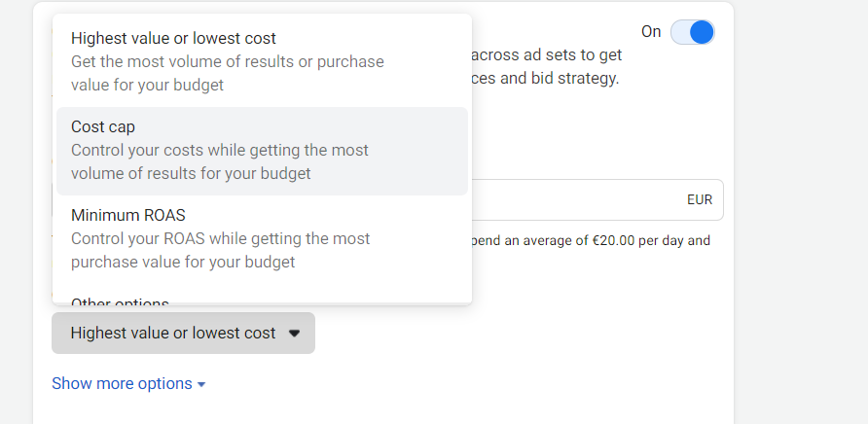This screenshot has width=868, height=424.
Task: Select the Cost cap bid strategy option
Action: pyautogui.click(x=103, y=127)
